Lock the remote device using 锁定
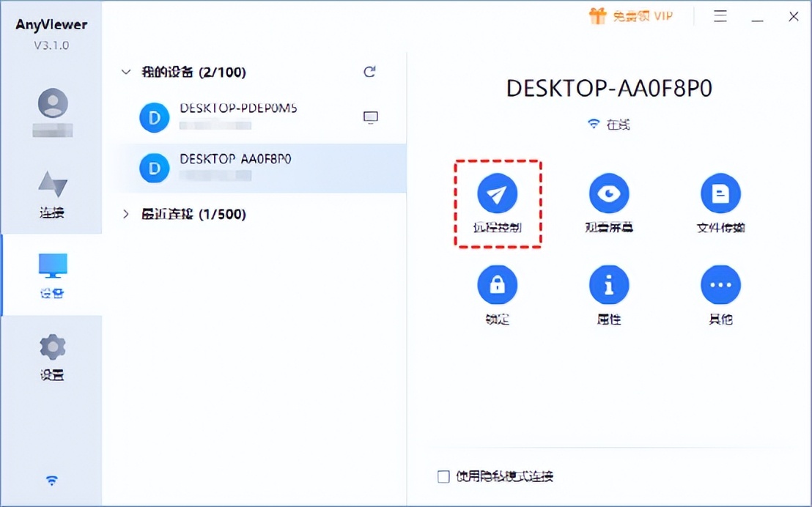Image resolution: width=812 pixels, height=507 pixels. click(x=498, y=284)
